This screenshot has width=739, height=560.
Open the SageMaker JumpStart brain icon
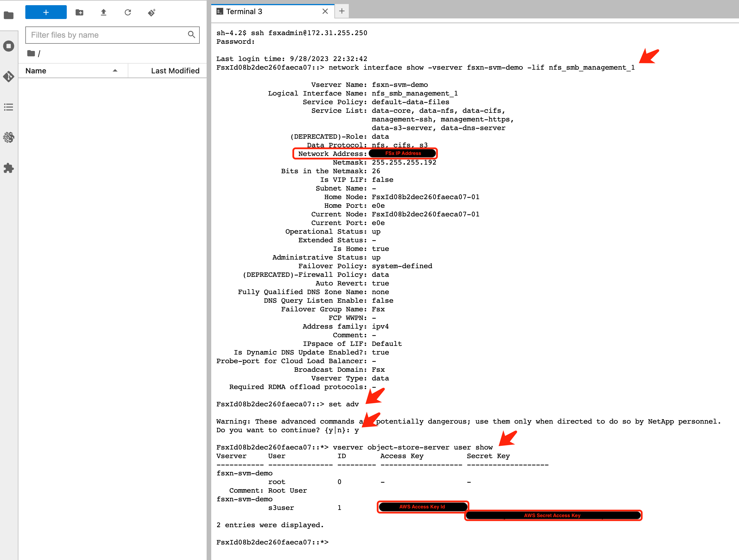click(x=9, y=137)
